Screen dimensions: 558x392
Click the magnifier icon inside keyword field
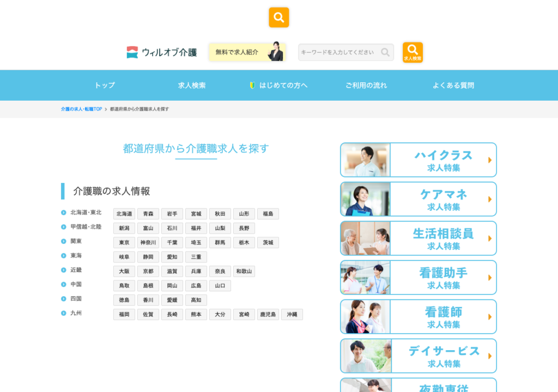[x=385, y=52]
